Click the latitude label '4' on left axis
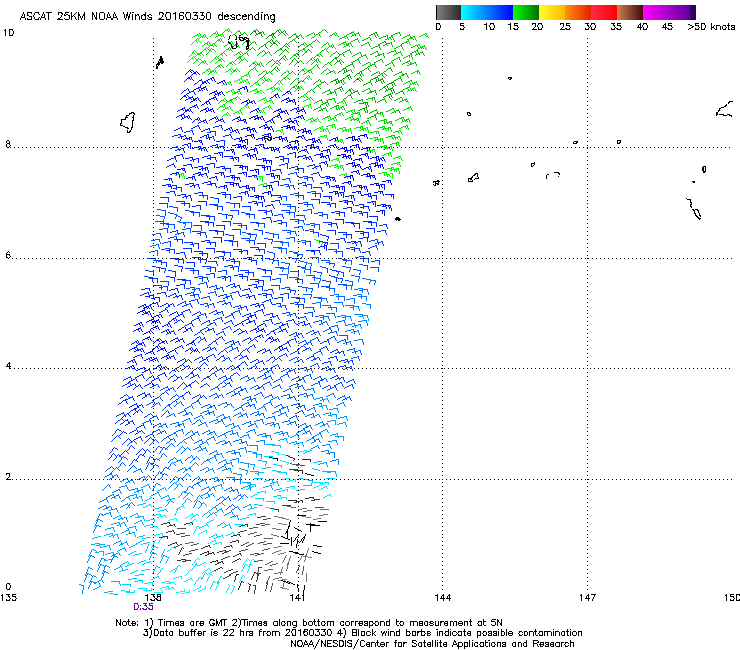The image size is (740, 650). coord(8,366)
